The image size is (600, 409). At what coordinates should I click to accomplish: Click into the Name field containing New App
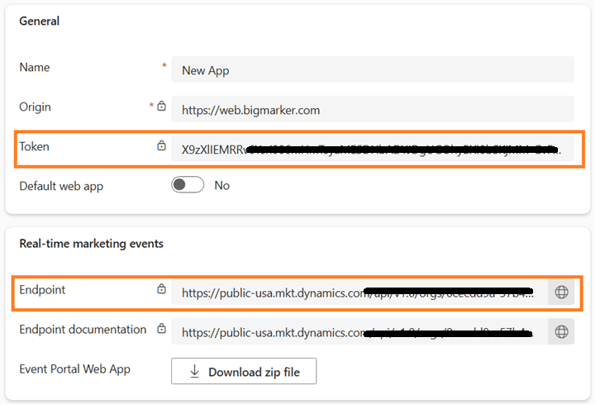[372, 70]
